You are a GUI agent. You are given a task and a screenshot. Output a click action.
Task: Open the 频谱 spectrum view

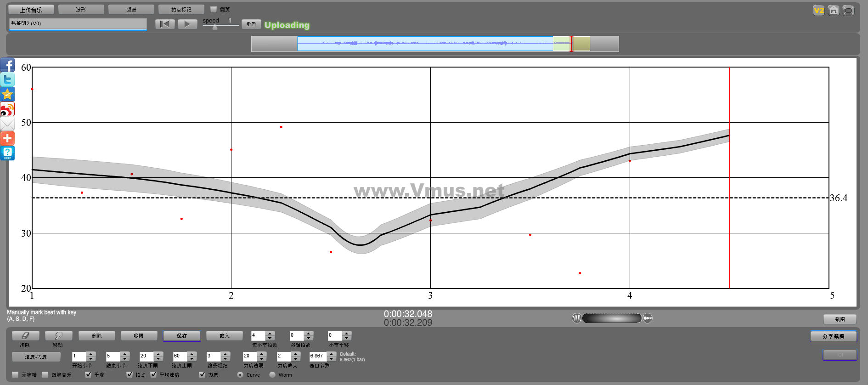coord(131,10)
